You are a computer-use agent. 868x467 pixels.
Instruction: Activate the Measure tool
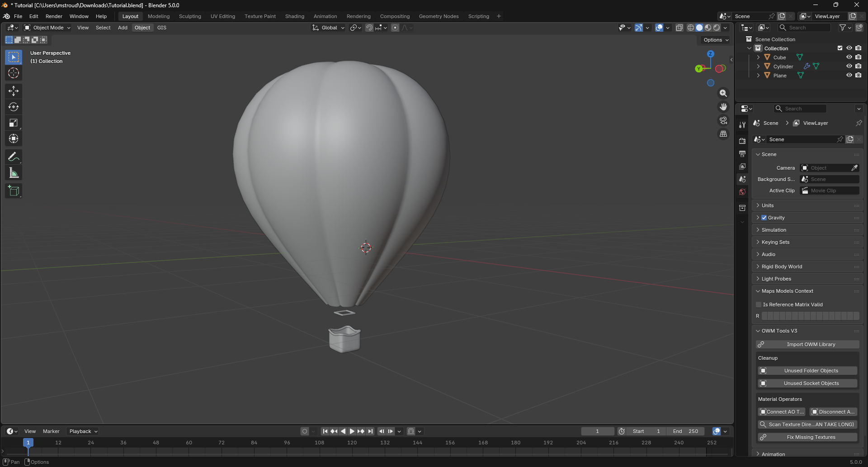[14, 172]
